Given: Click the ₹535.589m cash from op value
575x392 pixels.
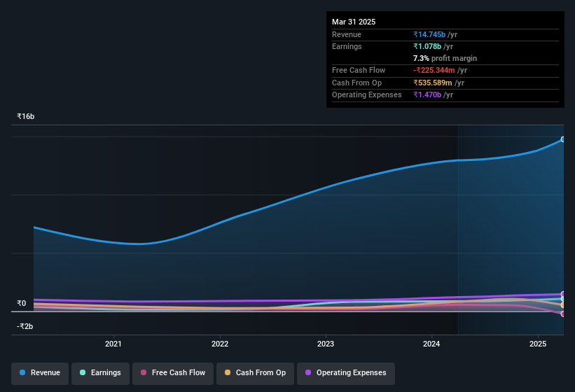Looking at the screenshot, I should (433, 83).
